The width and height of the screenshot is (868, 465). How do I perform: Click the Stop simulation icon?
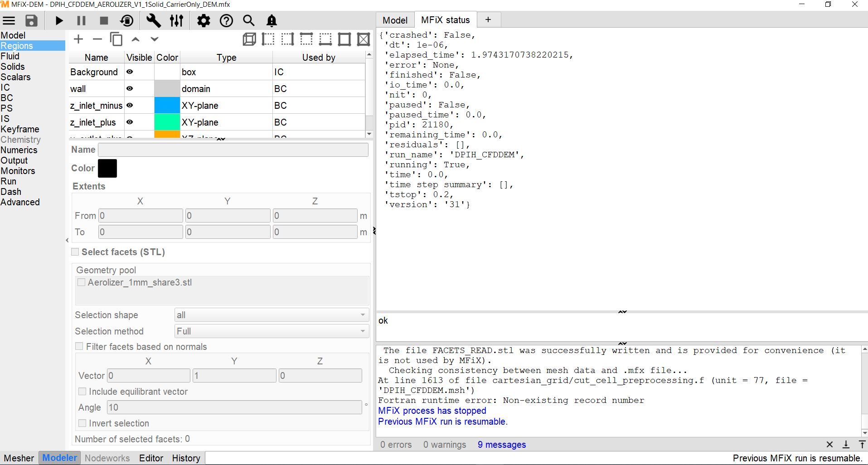(x=104, y=21)
